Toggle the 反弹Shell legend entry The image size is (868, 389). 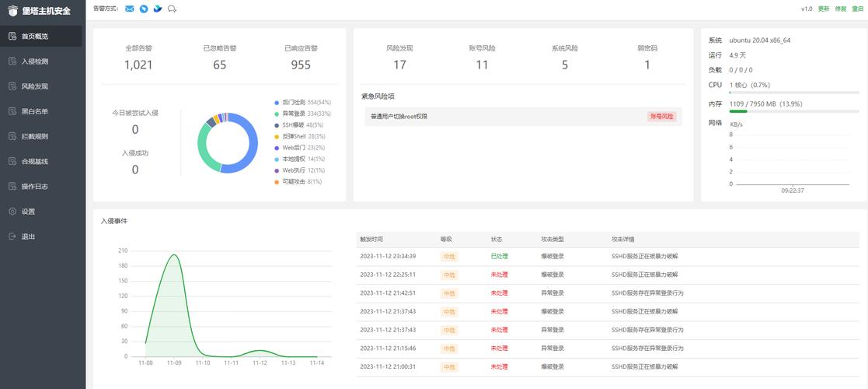point(300,136)
